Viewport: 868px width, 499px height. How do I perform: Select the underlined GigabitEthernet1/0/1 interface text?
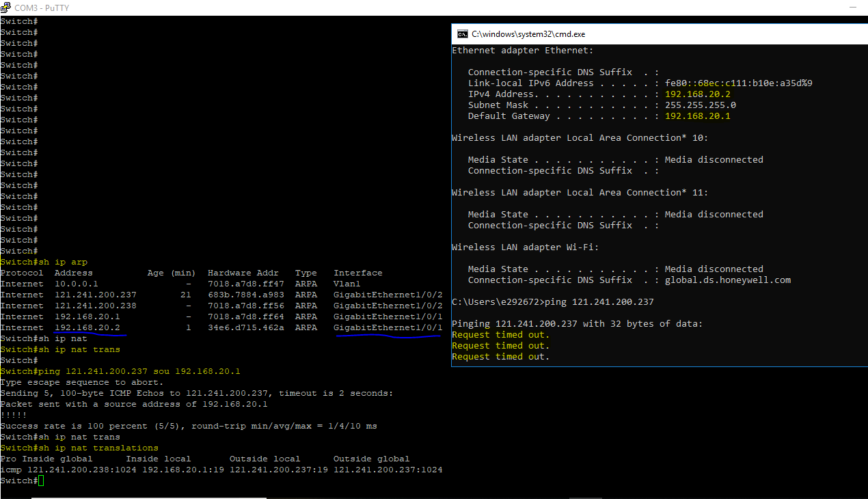click(388, 327)
